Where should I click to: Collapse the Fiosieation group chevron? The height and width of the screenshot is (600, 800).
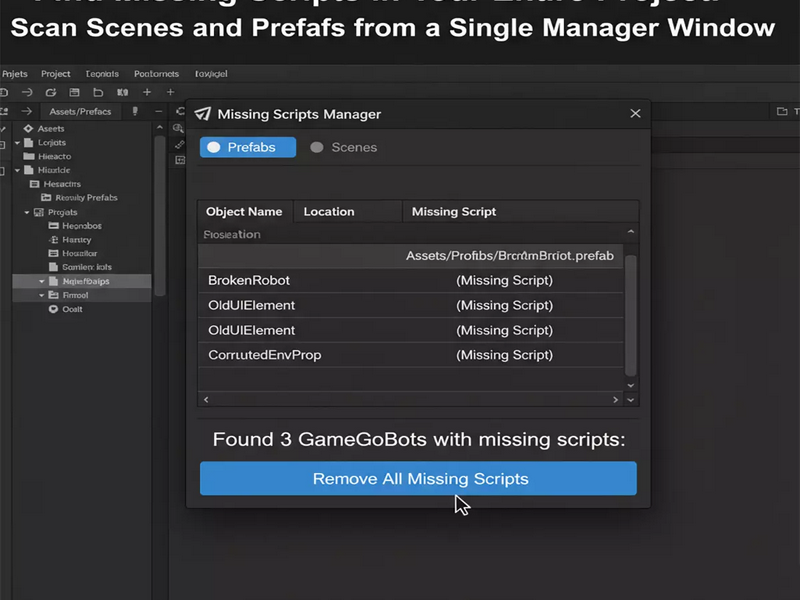click(631, 232)
